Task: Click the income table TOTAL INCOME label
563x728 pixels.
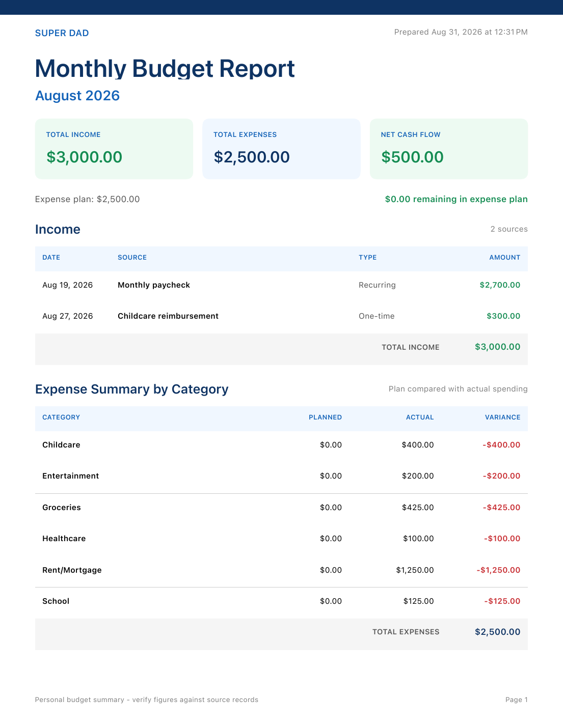Action: [x=410, y=347]
